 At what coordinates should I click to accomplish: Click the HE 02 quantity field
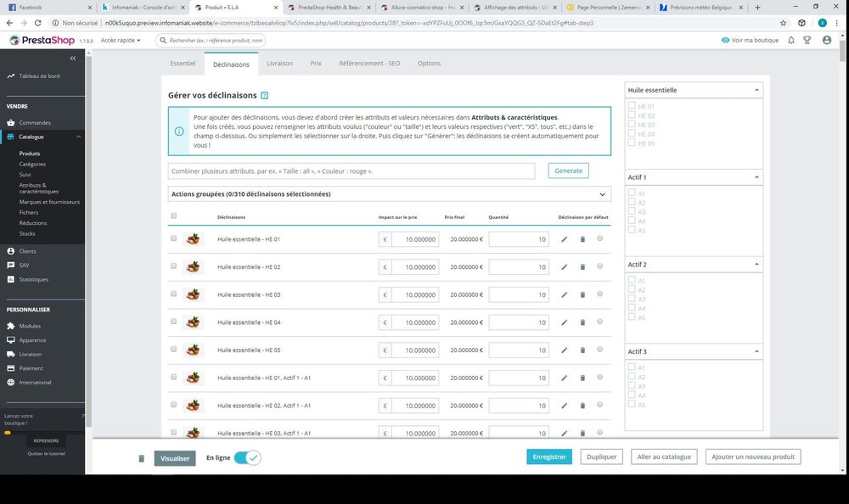[519, 267]
